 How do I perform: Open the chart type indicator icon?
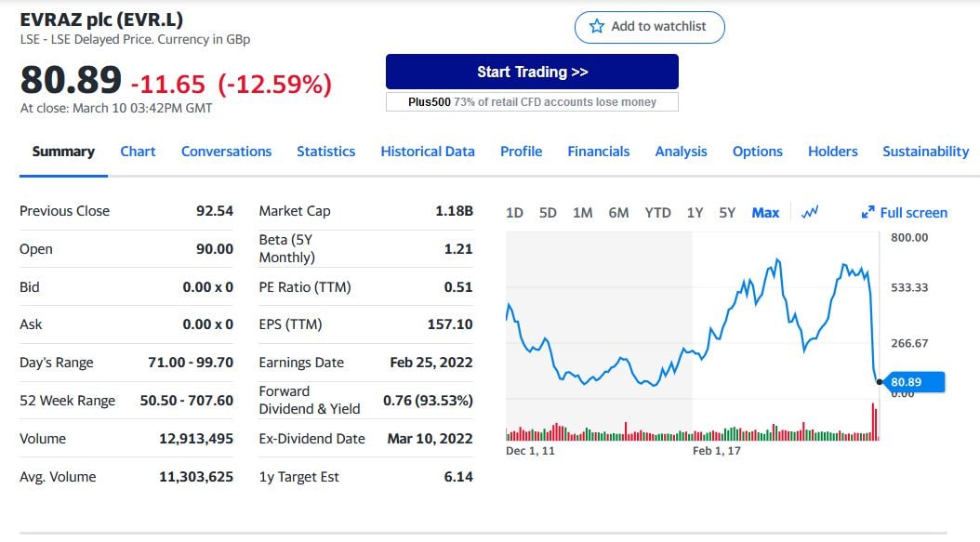tap(809, 213)
